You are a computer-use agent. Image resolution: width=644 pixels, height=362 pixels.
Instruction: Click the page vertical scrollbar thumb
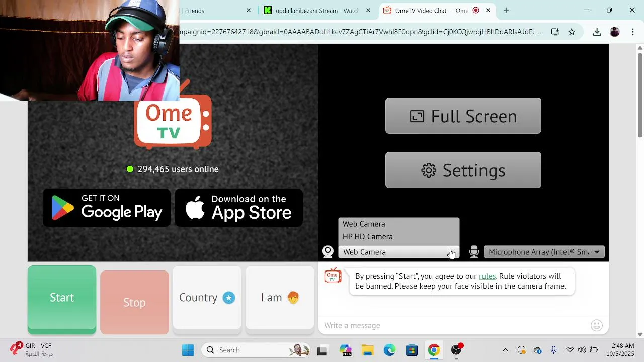click(640, 94)
